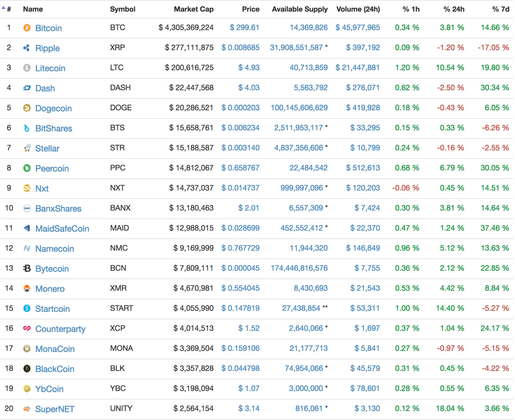Click the BitShares logo icon
This screenshot has height=420, width=515.
click(x=27, y=128)
